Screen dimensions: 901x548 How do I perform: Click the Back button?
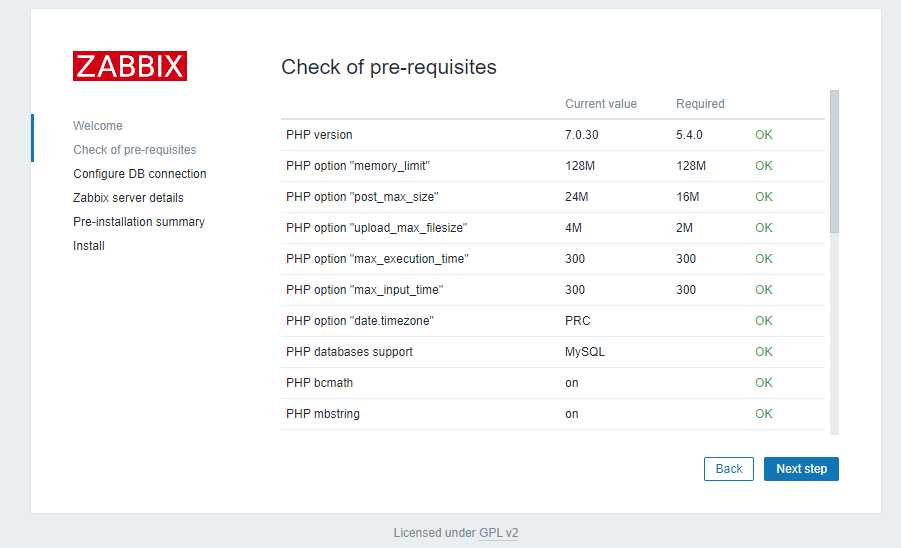pyautogui.click(x=729, y=469)
